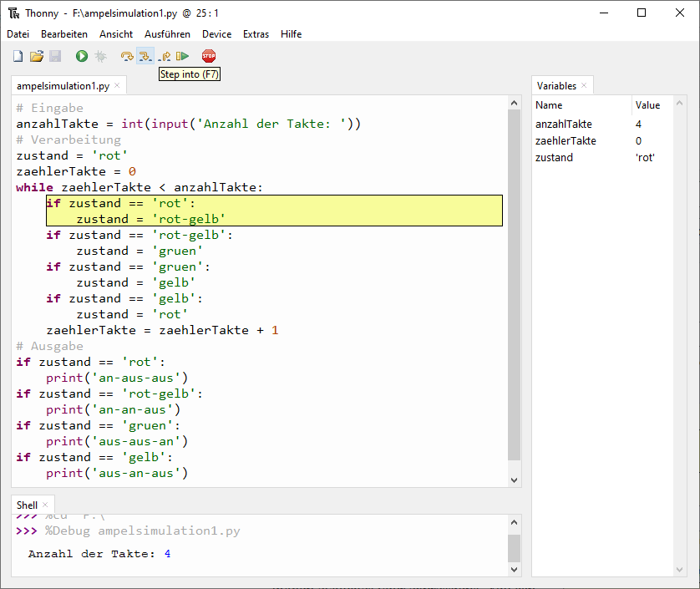This screenshot has height=589, width=700.
Task: Switch to the ampelsimulation1.py tab
Action: (63, 85)
